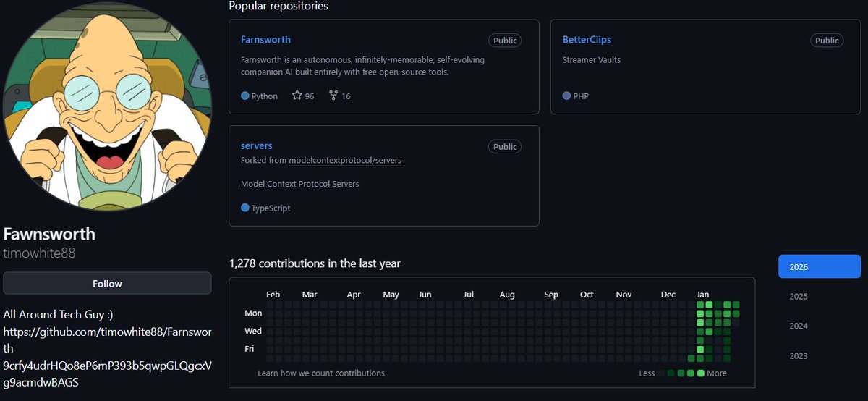Select the 2025 contribution year
The width and height of the screenshot is (868, 401).
[x=799, y=296]
